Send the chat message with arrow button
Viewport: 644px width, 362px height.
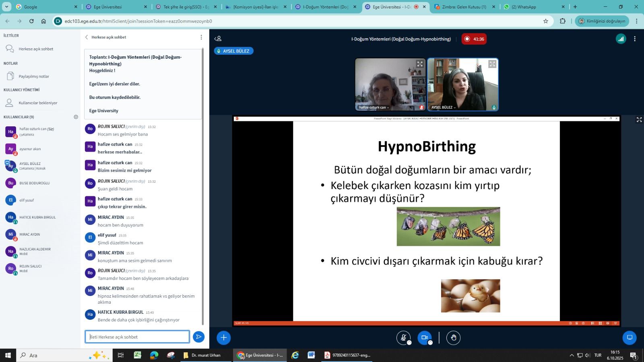coord(198,337)
